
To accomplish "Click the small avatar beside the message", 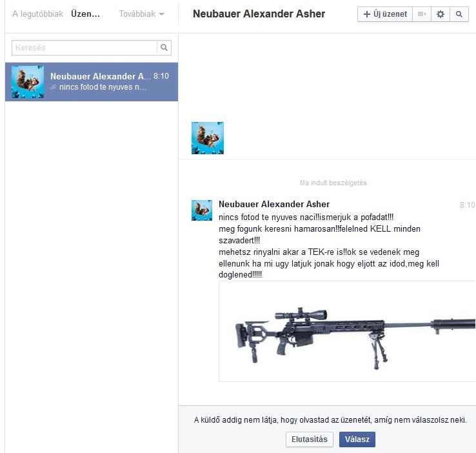I will pyautogui.click(x=202, y=210).
